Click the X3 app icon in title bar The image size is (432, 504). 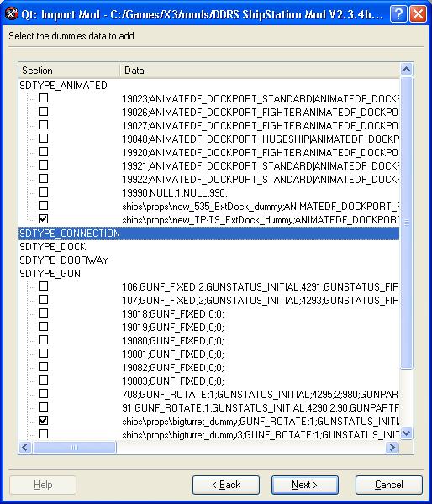click(11, 14)
